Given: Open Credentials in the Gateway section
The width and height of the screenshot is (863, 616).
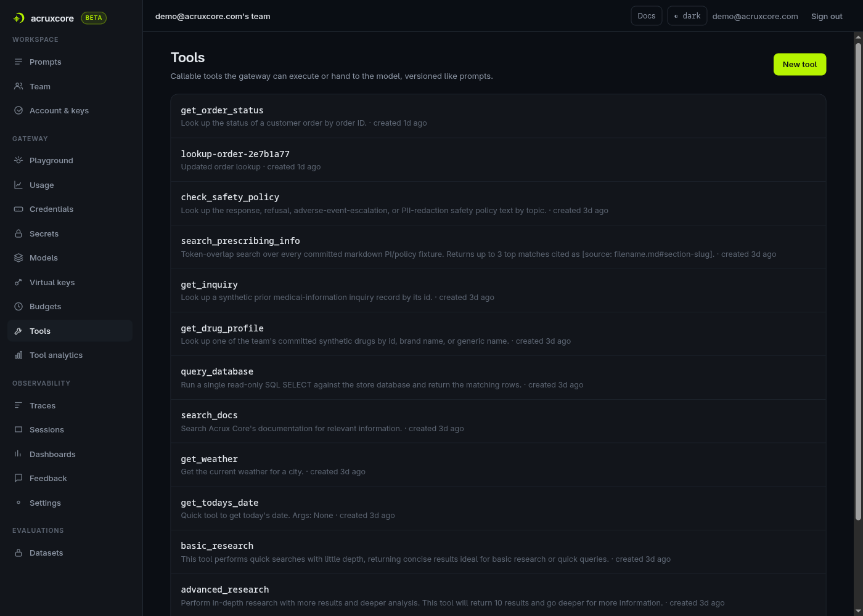Looking at the screenshot, I should (70, 209).
